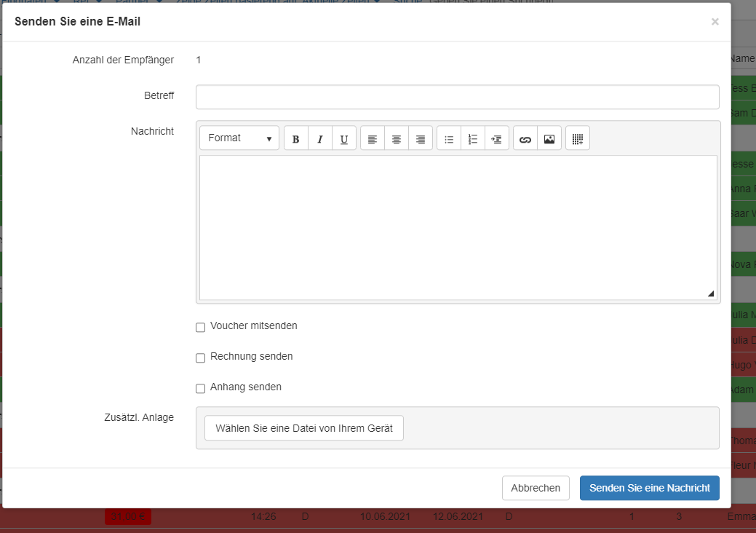The height and width of the screenshot is (533, 756).
Task: Click the 14:26 time in background table
Action: pos(263,516)
